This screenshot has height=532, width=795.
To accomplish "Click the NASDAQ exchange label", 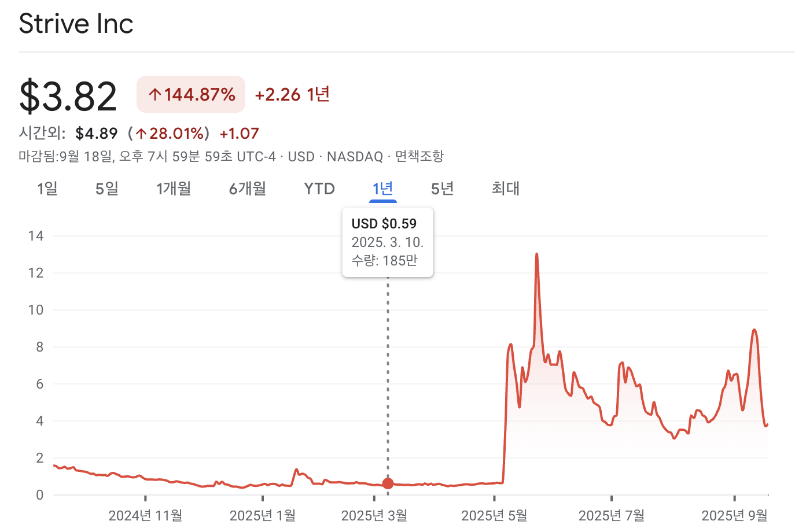I will click(x=354, y=156).
